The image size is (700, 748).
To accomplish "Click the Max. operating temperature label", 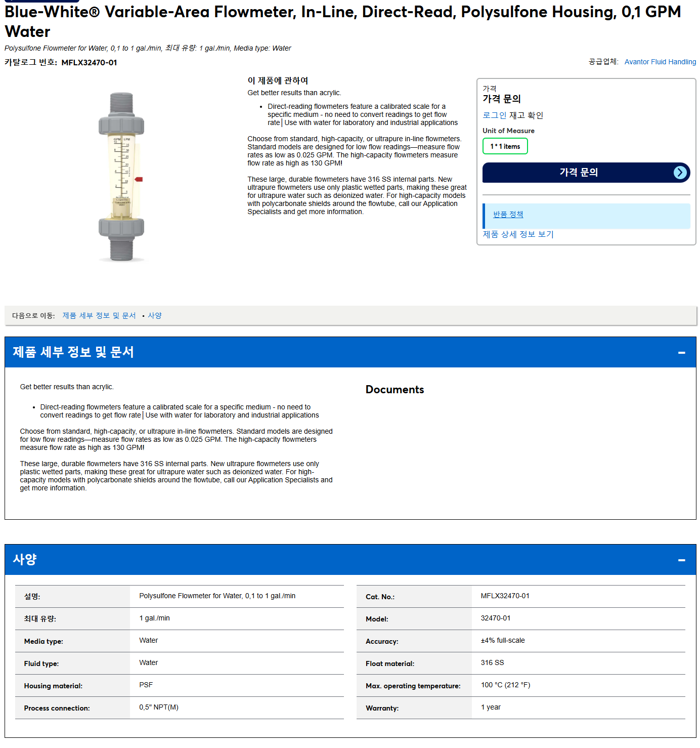I will tap(413, 686).
